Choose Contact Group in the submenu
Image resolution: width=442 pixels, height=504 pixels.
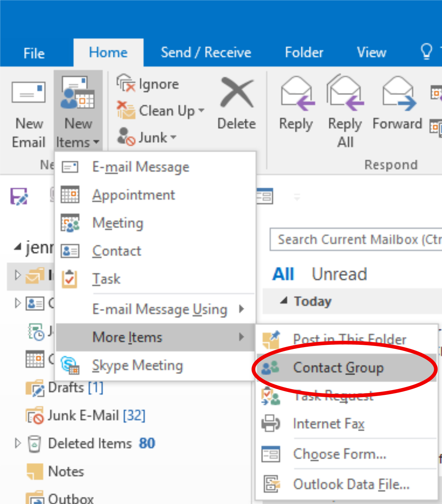point(338,368)
